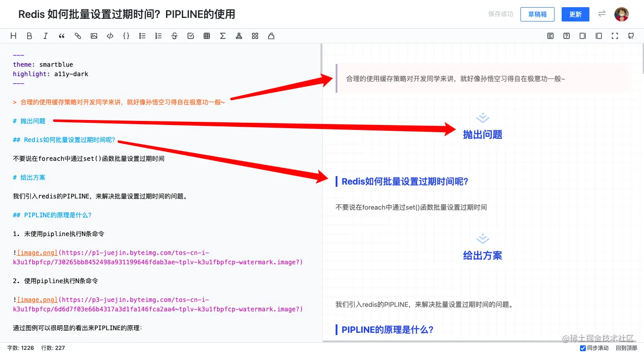Click the switch-editor arrows icon
This screenshot has height=353, width=644.
(x=602, y=14)
